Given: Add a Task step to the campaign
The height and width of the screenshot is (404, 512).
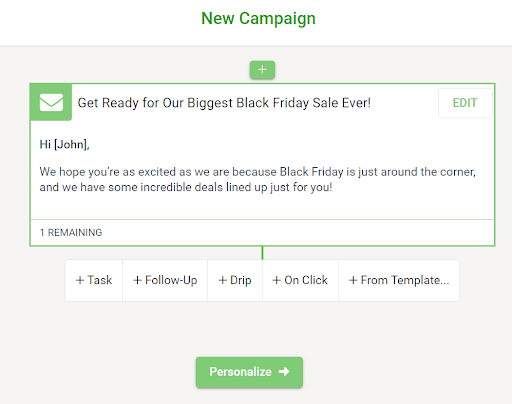Looking at the screenshot, I should pos(94,280).
